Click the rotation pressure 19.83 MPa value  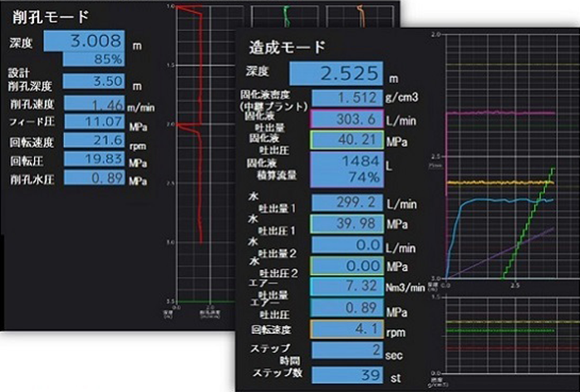(x=92, y=159)
